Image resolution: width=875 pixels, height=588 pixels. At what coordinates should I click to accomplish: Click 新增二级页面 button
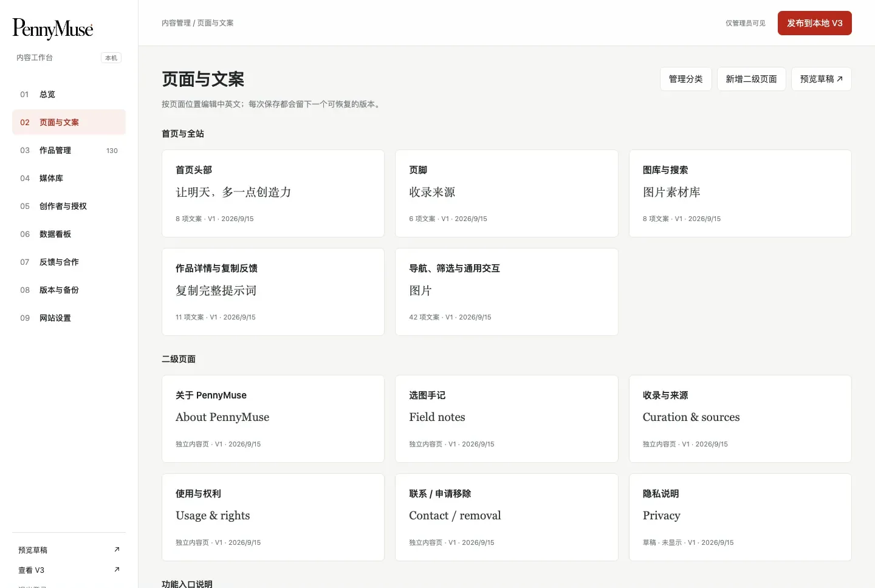[751, 79]
